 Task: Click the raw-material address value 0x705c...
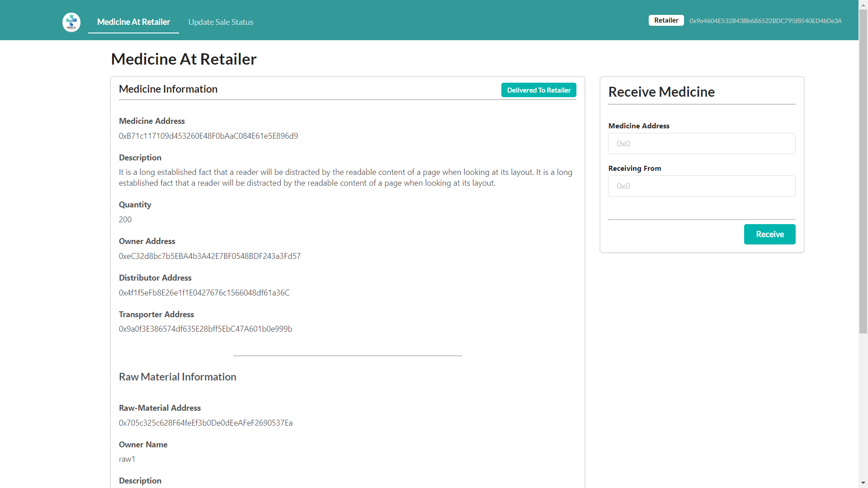[206, 423]
